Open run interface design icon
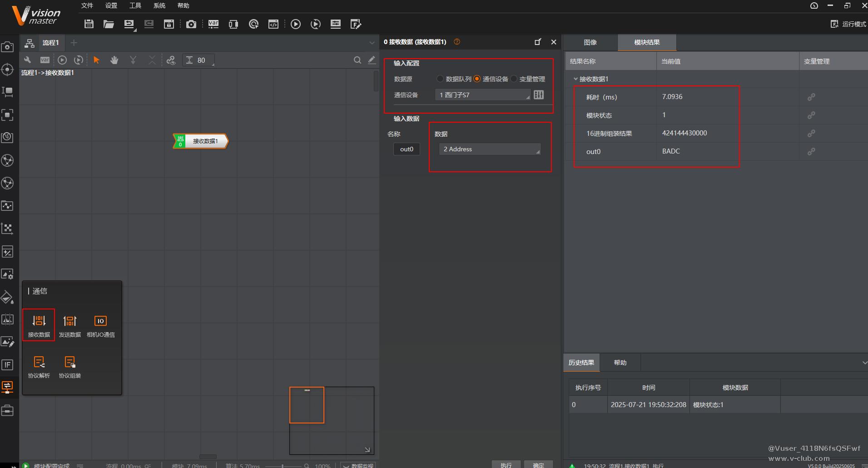Screen dimensions: 868x468 pos(356,24)
